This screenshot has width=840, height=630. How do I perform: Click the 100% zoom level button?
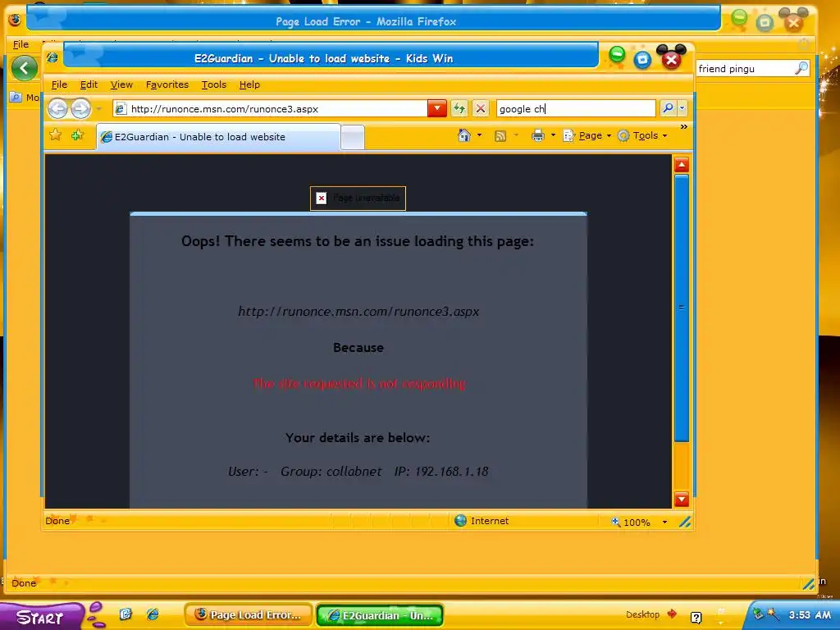[631, 522]
